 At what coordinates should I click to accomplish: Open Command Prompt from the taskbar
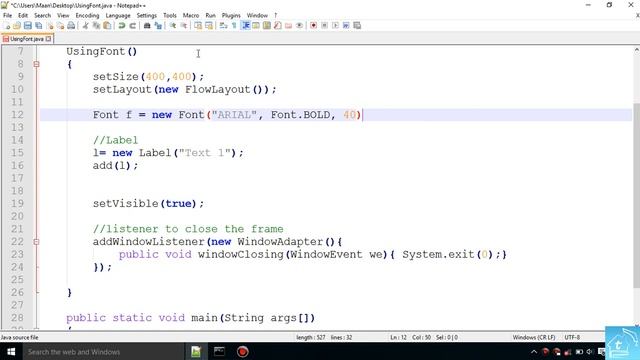point(219,351)
